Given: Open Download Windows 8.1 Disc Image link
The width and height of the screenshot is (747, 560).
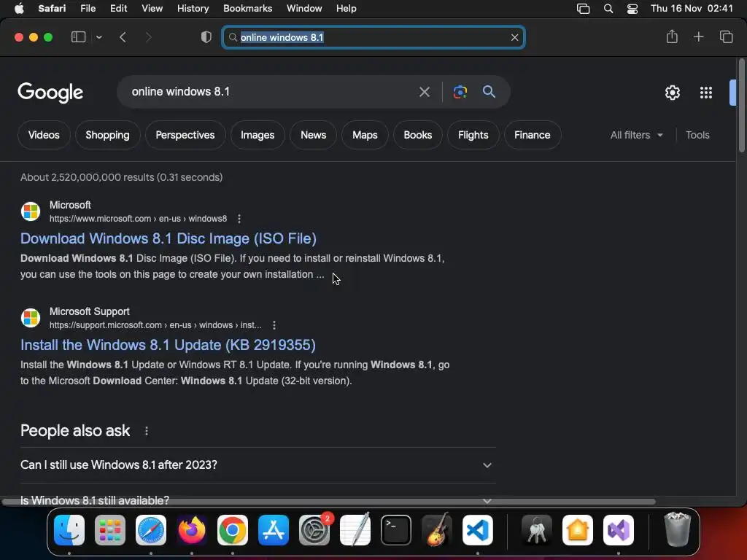Looking at the screenshot, I should click(169, 238).
